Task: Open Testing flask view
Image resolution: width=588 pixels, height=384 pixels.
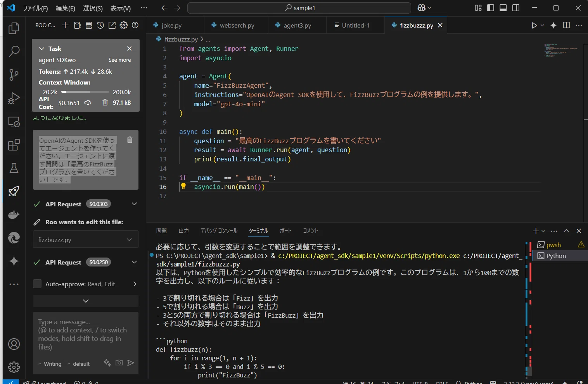Action: point(14,168)
